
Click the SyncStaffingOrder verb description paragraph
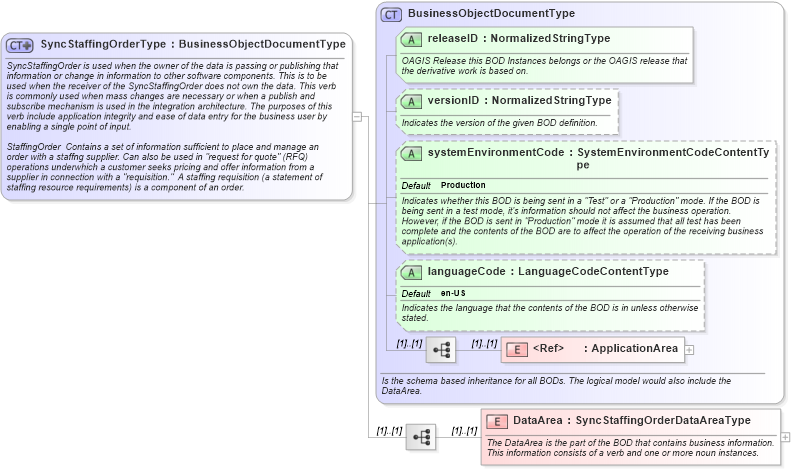click(172, 96)
